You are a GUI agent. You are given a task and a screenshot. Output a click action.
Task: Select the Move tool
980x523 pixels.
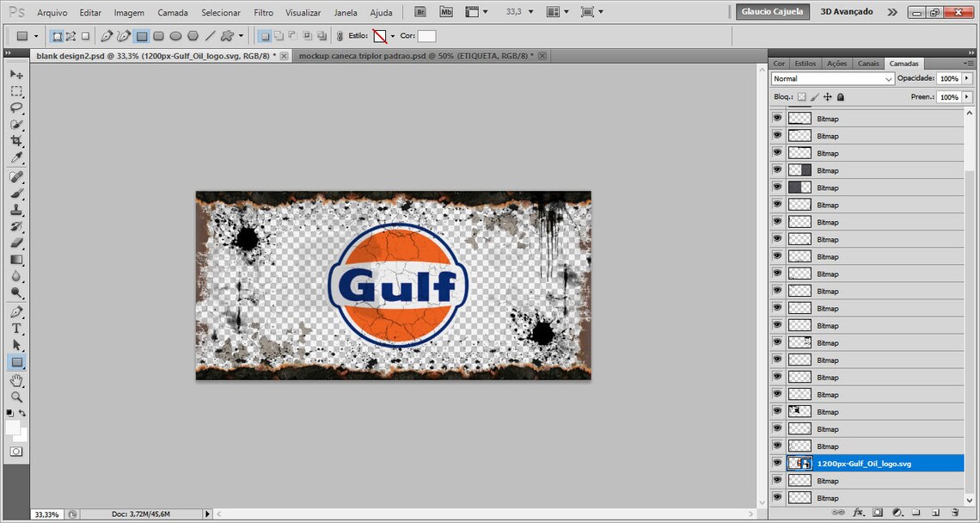tap(15, 74)
